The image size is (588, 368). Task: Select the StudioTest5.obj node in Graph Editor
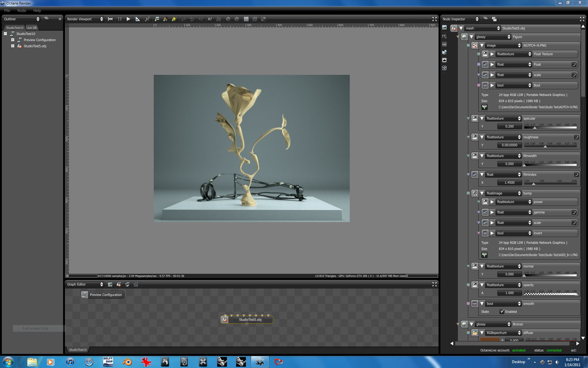click(250, 320)
